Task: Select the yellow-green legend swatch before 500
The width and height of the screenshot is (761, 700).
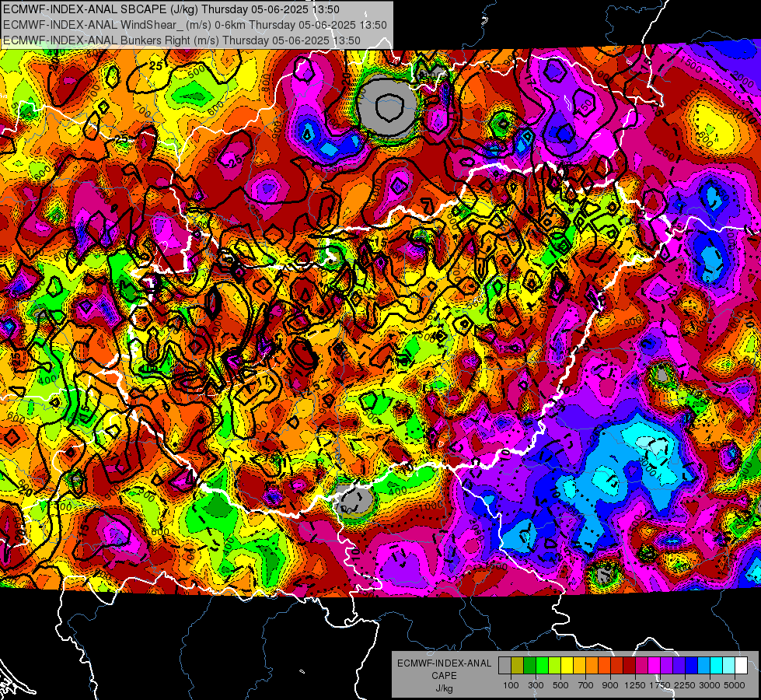Action: click(x=555, y=666)
